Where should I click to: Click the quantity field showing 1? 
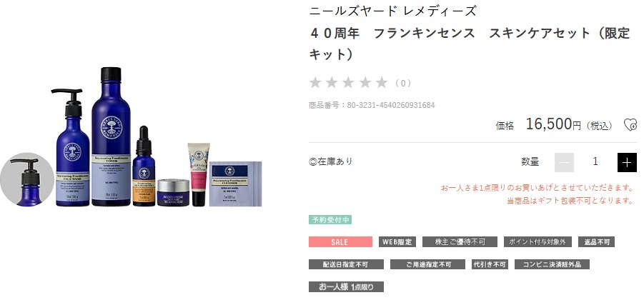[595, 161]
